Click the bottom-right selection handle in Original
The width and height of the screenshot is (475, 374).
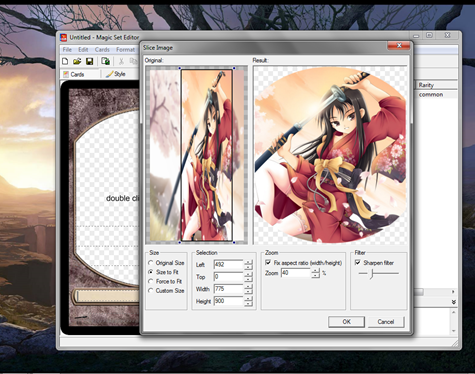click(234, 242)
